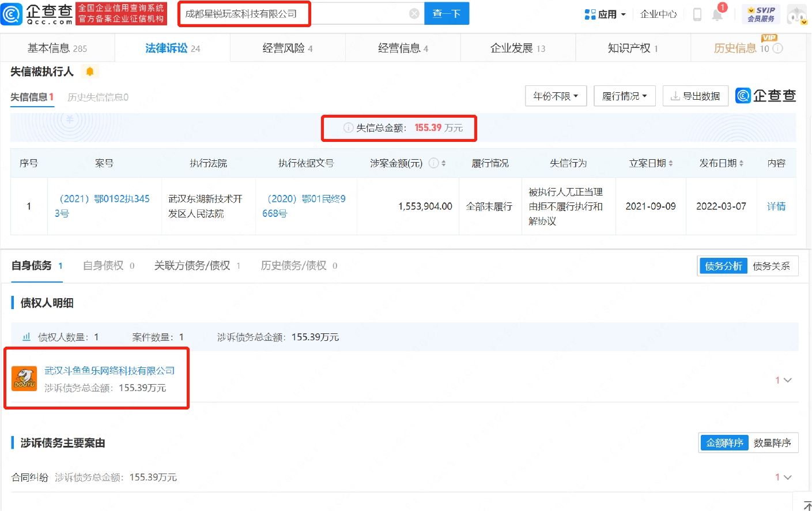Select the 历史失信信息 sub-tab
The width and height of the screenshot is (812, 511).
tap(98, 97)
